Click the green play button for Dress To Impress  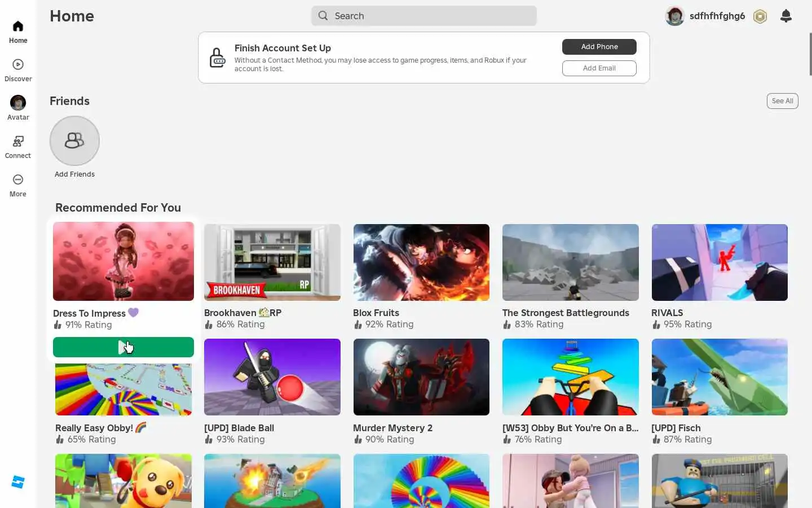point(123,347)
